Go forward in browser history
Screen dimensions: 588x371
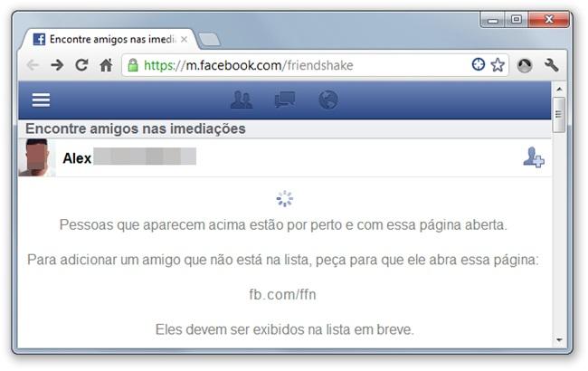pyautogui.click(x=57, y=65)
